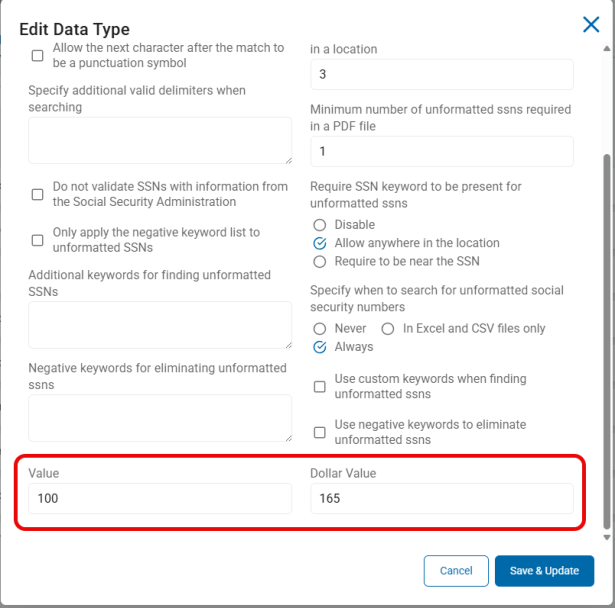This screenshot has width=615, height=608.
Task: Check use negative keywords to eliminate ssns
Action: click(x=320, y=432)
